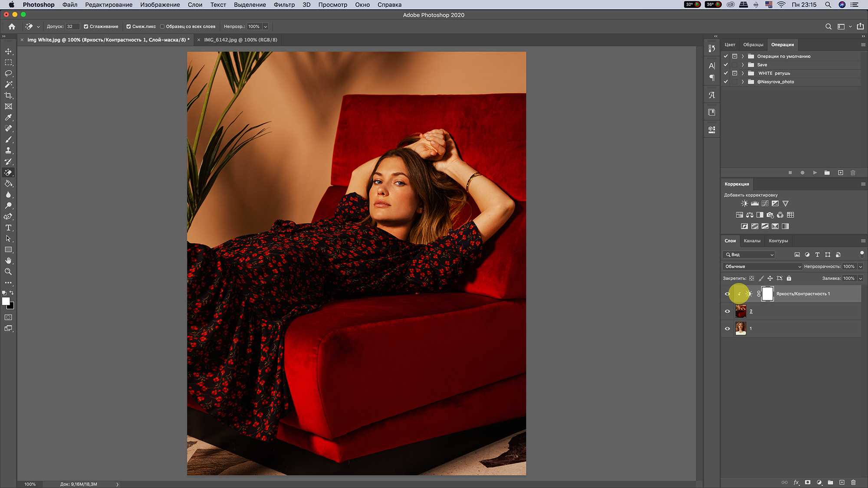Screen dimensions: 868x488
Task: Toggle visibility of layer 2
Action: click(727, 311)
